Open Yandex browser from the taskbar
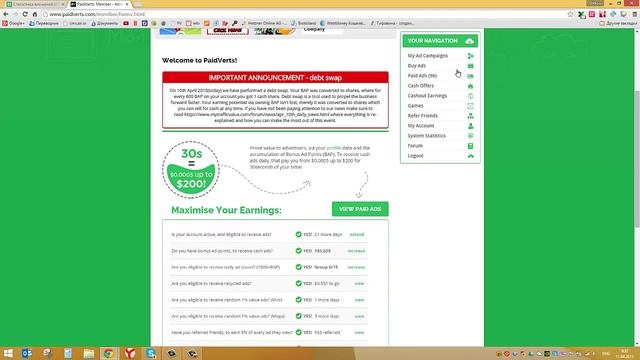 (x=130, y=353)
